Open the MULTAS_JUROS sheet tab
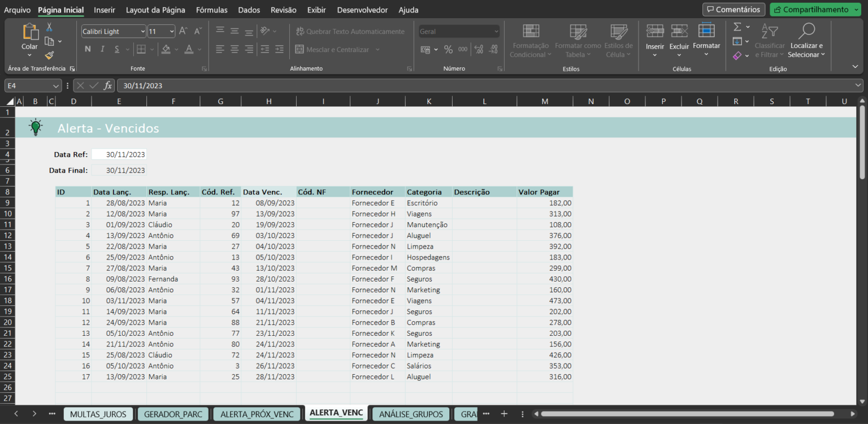This screenshot has height=424, width=868. tap(98, 414)
